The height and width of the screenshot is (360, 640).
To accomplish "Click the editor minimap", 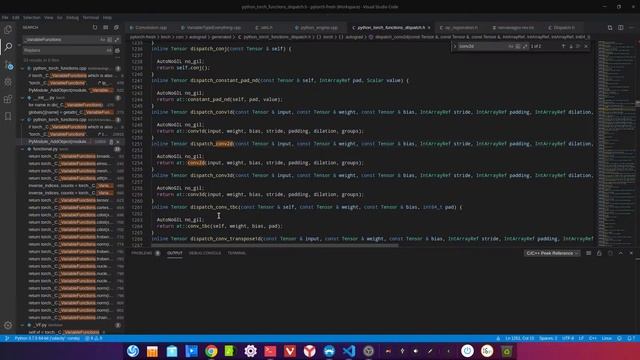I will tap(616, 143).
